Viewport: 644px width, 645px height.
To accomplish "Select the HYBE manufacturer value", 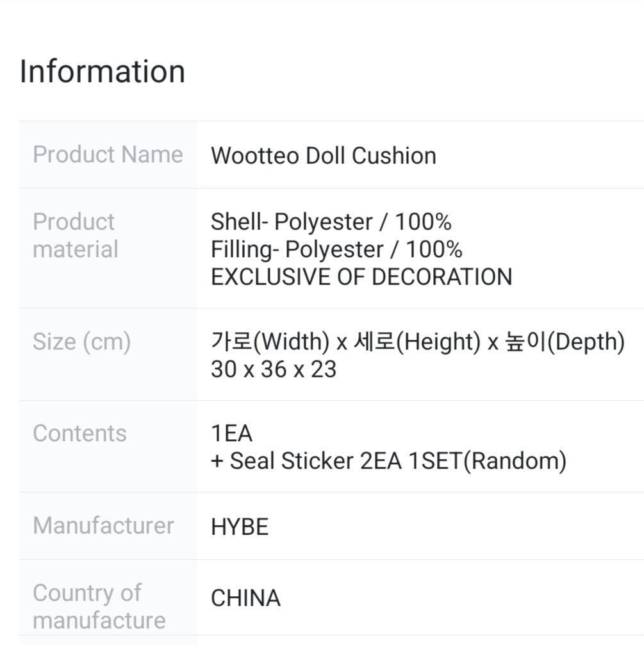I will pos(240,527).
